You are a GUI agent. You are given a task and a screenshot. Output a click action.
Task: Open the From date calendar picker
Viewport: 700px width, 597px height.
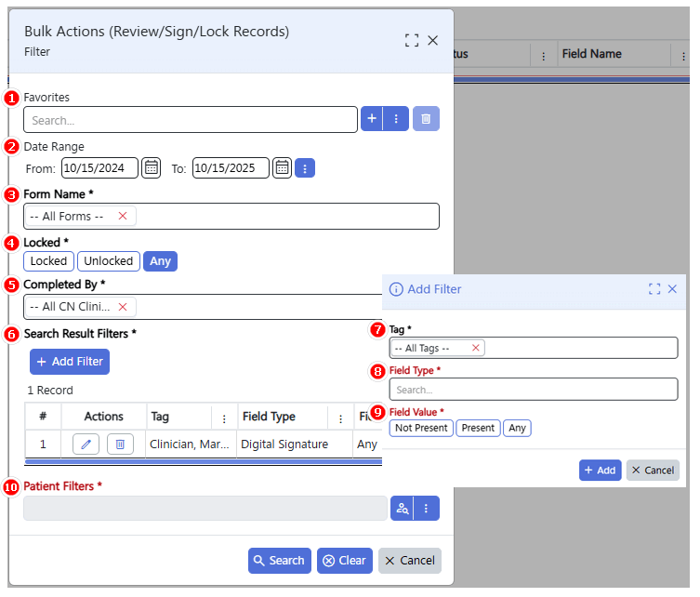(152, 169)
